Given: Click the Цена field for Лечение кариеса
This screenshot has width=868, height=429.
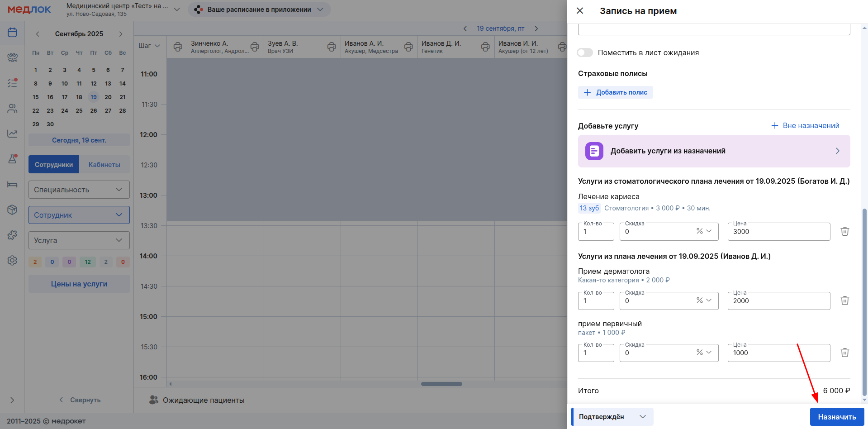Looking at the screenshot, I should coord(778,232).
